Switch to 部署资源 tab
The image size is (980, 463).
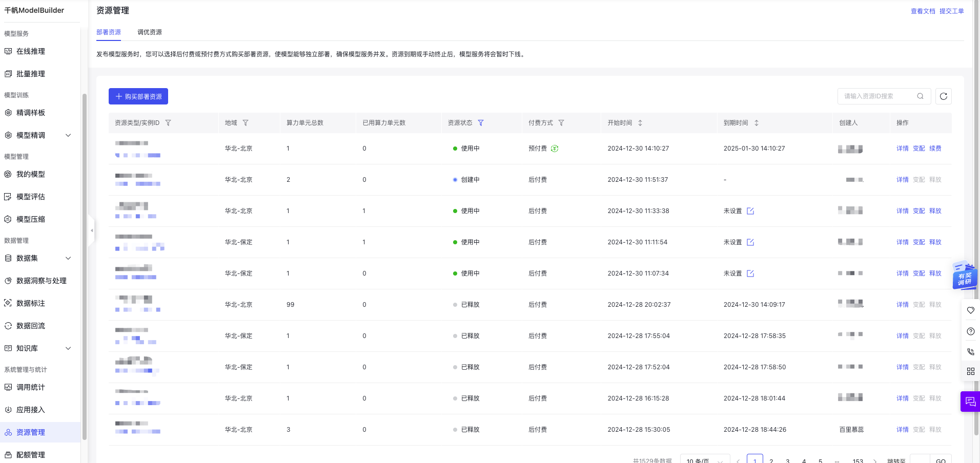tap(109, 32)
